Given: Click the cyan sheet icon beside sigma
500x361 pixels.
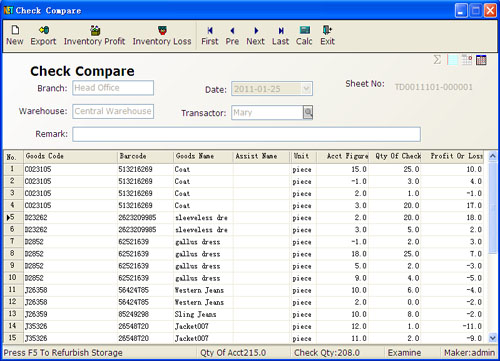Looking at the screenshot, I should click(452, 60).
